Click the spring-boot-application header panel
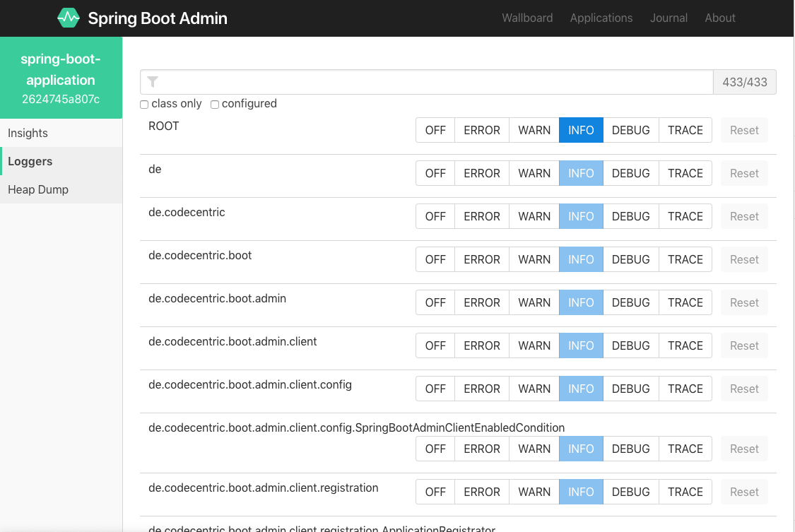Image resolution: width=795 pixels, height=532 pixels. pyautogui.click(x=61, y=78)
